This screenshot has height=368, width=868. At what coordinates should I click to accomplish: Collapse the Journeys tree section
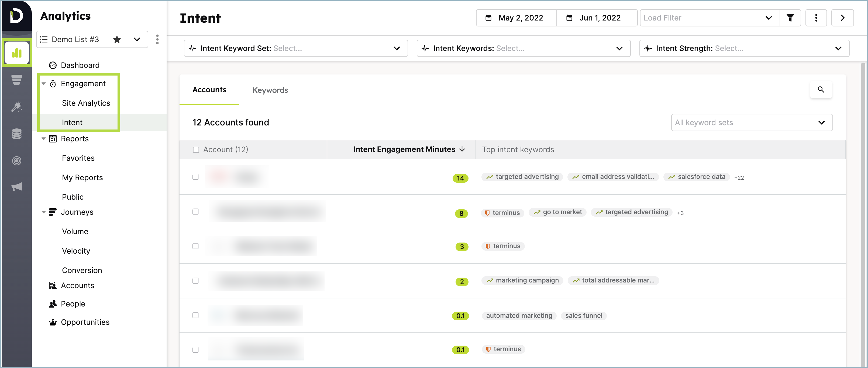point(43,212)
